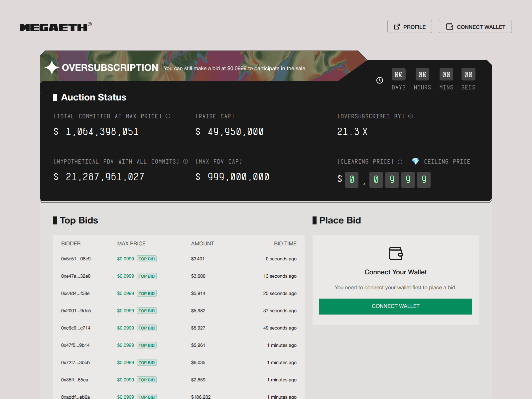Click the diamond icon next to Ceiling Price

(x=415, y=162)
